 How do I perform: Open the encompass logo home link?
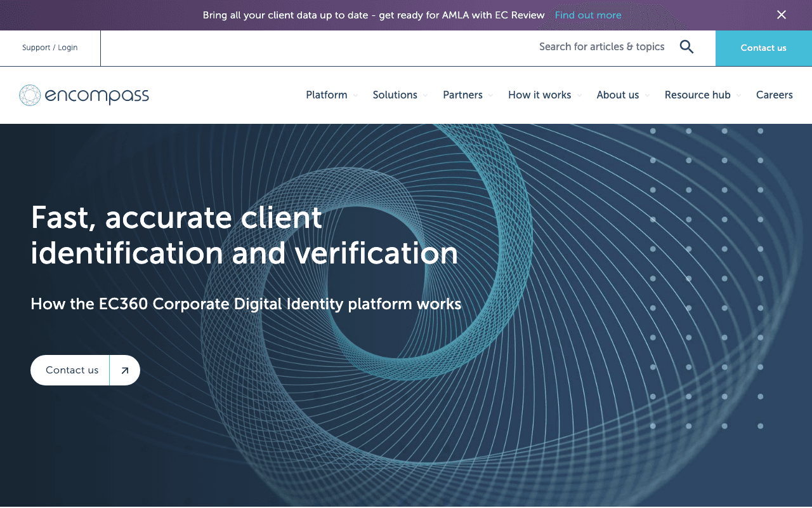[x=84, y=95]
